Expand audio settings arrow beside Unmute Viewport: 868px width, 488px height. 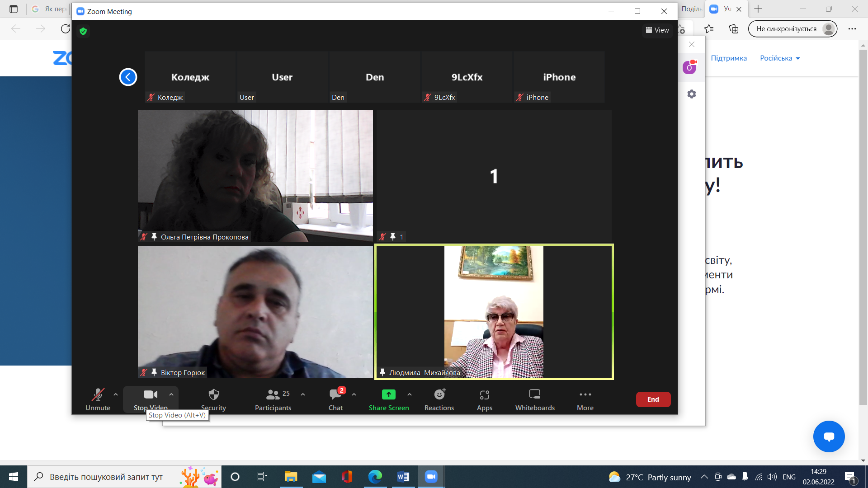tap(116, 394)
